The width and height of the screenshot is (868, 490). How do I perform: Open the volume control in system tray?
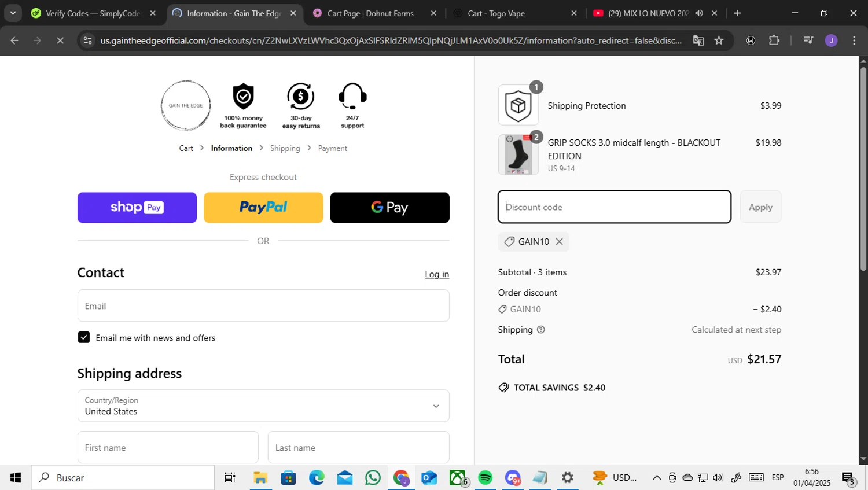(x=718, y=478)
